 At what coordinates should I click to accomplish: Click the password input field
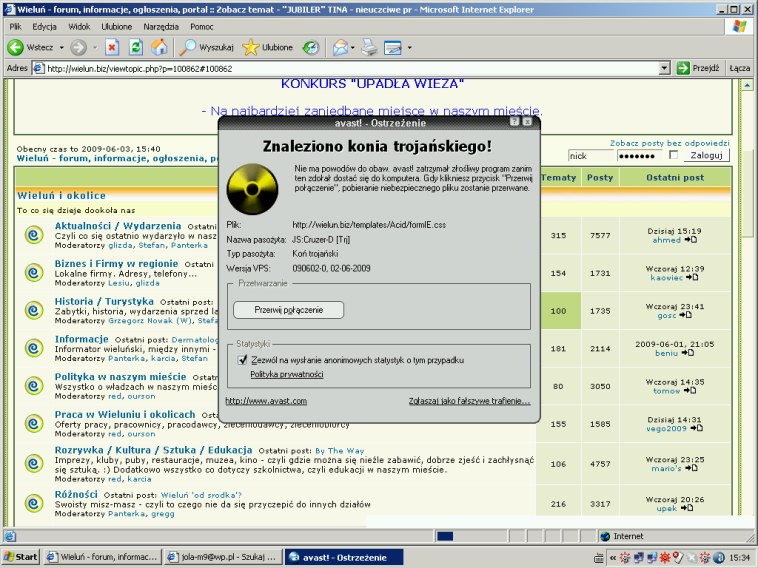[640, 155]
